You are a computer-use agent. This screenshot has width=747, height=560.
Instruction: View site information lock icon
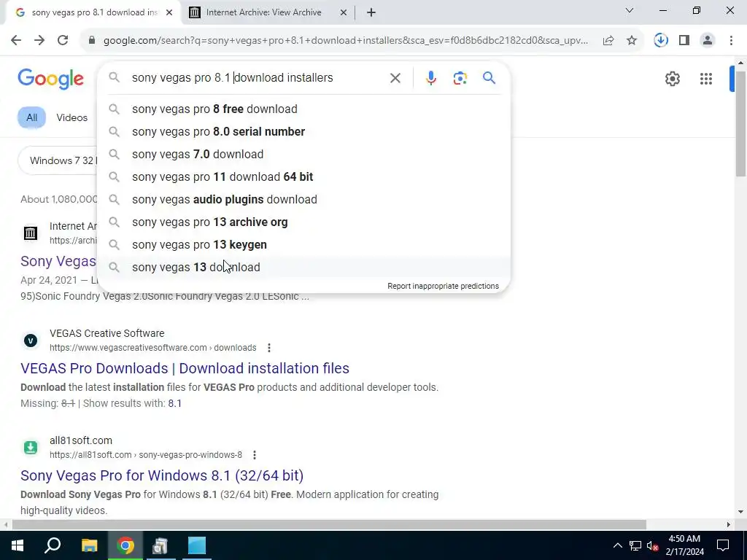92,41
